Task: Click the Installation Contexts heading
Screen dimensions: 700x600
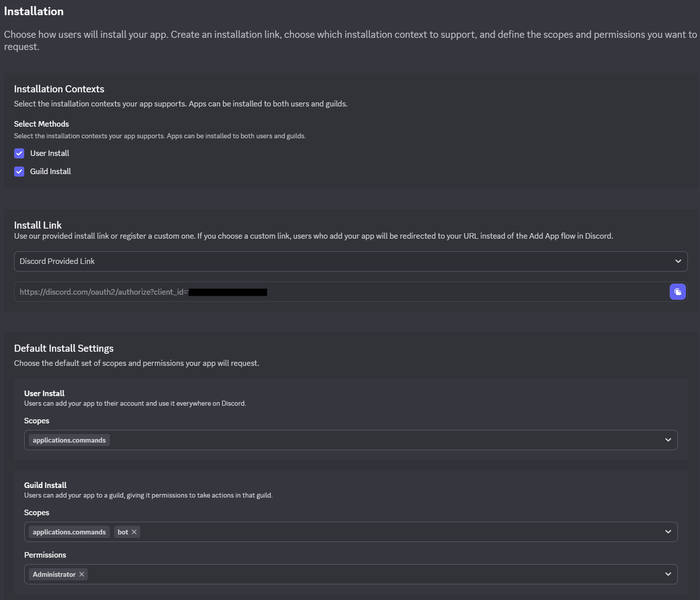Action: tap(59, 89)
